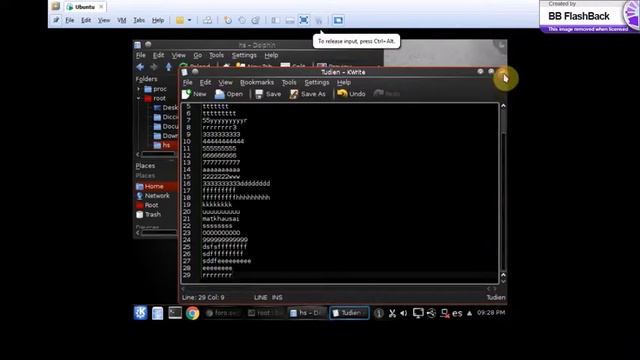640x360 pixels.
Task: Open the device notifier tray icon
Action: click(431, 313)
